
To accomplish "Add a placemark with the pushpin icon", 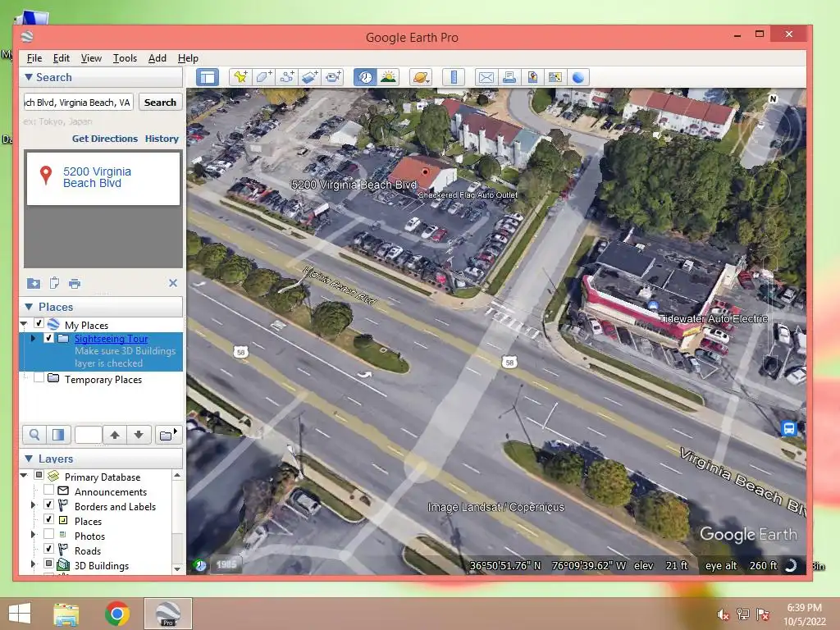I will 240,77.
